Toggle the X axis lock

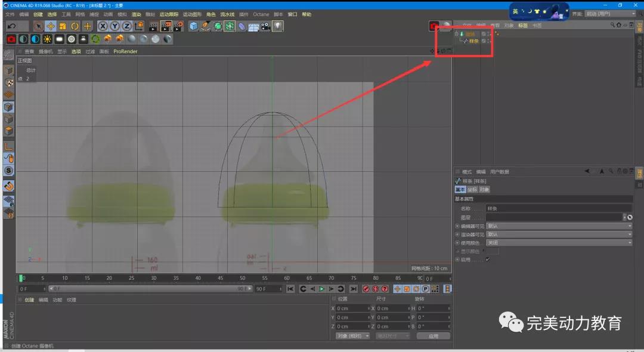[x=103, y=26]
